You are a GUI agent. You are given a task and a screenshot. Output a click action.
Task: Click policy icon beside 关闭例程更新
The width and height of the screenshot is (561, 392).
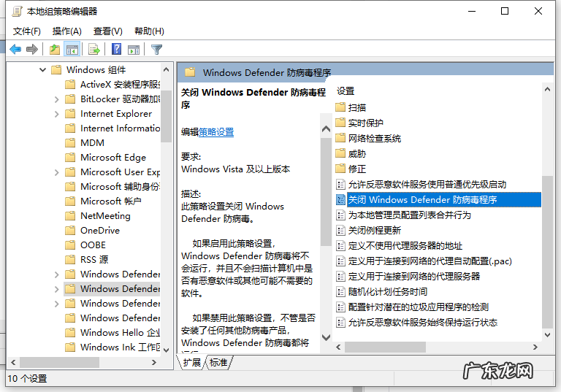tap(340, 231)
